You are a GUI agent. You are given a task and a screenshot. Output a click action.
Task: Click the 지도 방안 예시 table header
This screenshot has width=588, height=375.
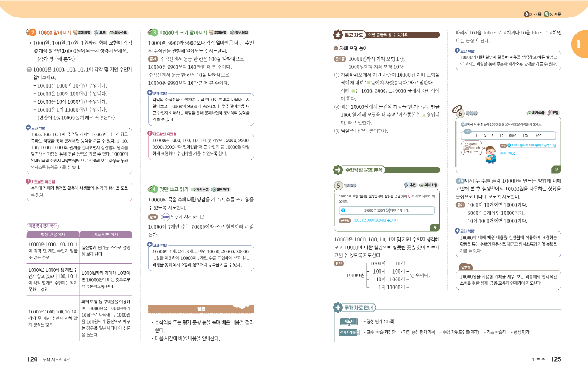[106, 235]
